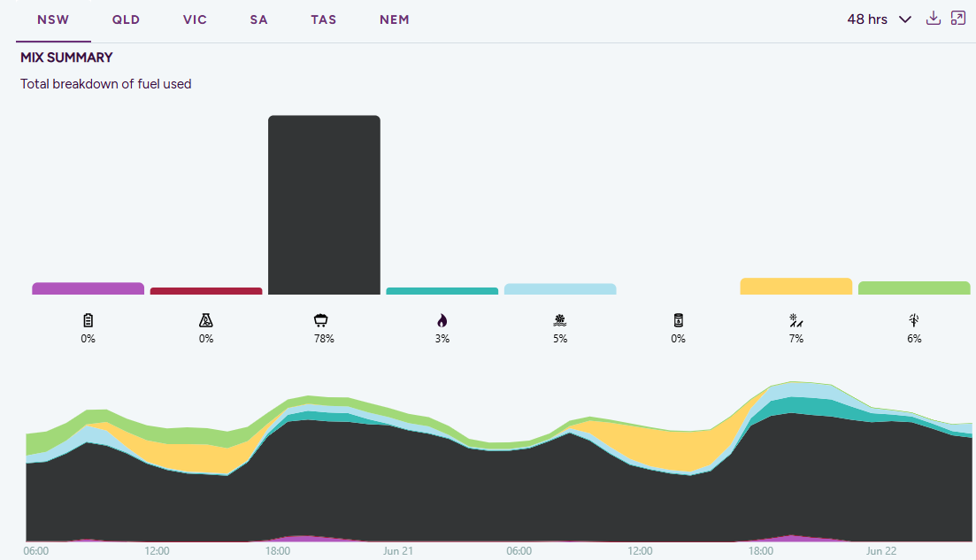Viewport: 976px width, 560px height.
Task: Click the battery fuel icon showing 0%
Action: pyautogui.click(x=88, y=320)
